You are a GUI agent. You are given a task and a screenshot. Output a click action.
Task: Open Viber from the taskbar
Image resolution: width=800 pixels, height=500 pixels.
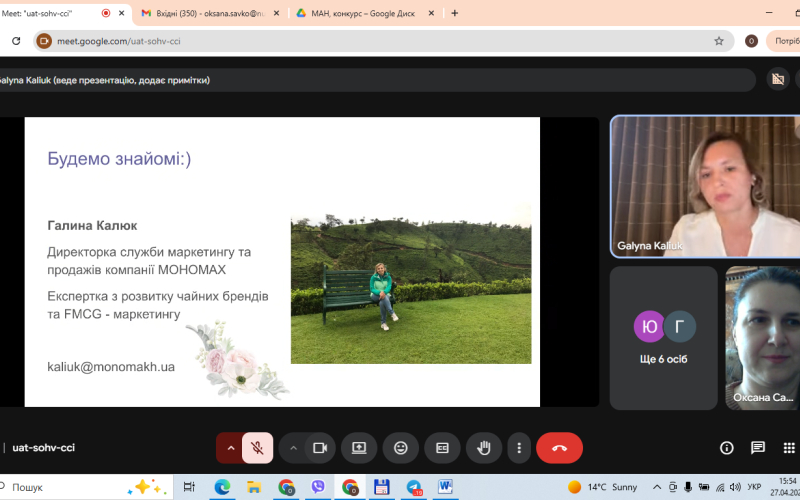(318, 487)
